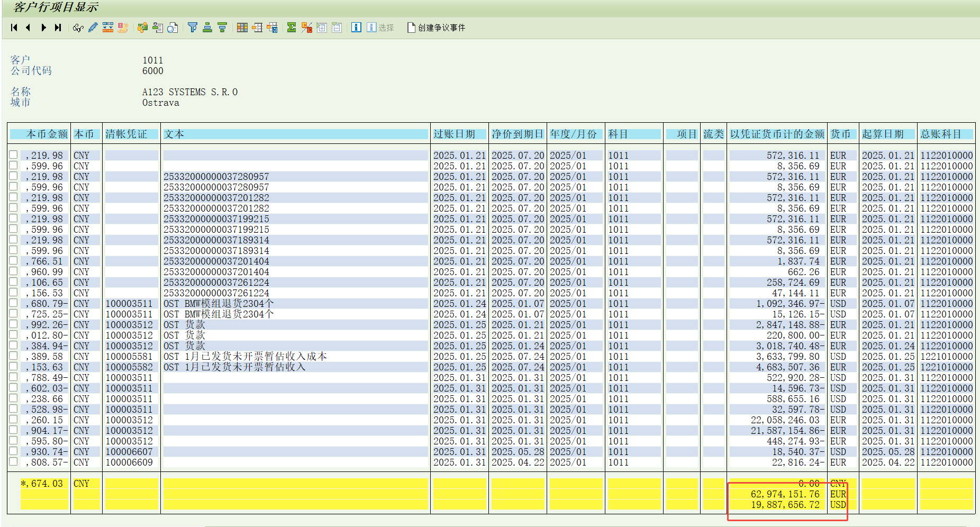Image resolution: width=980 pixels, height=527 pixels.
Task: Select the 清帐凭证 column header
Action: [131, 134]
